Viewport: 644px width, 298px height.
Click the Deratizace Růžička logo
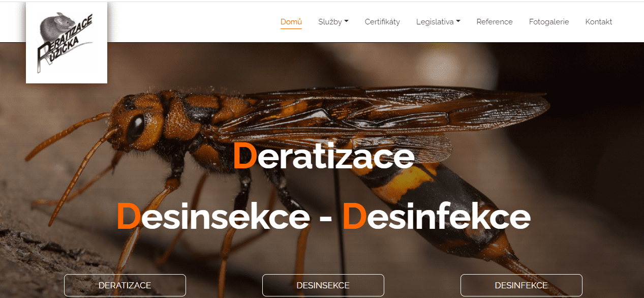(x=67, y=43)
